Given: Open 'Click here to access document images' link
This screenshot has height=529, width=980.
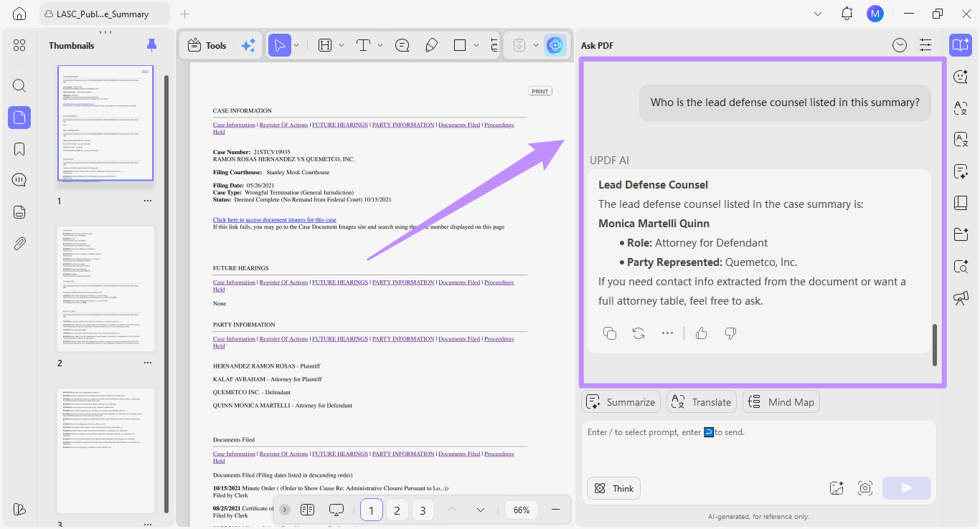Looking at the screenshot, I should pyautogui.click(x=274, y=219).
